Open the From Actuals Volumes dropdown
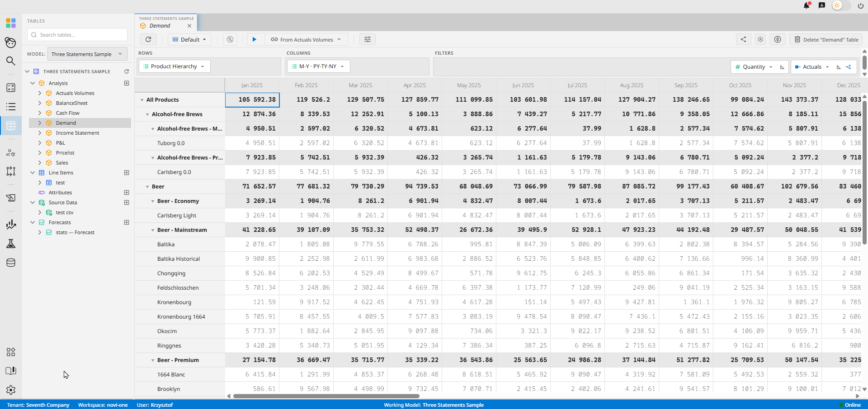The image size is (868, 409). click(306, 39)
